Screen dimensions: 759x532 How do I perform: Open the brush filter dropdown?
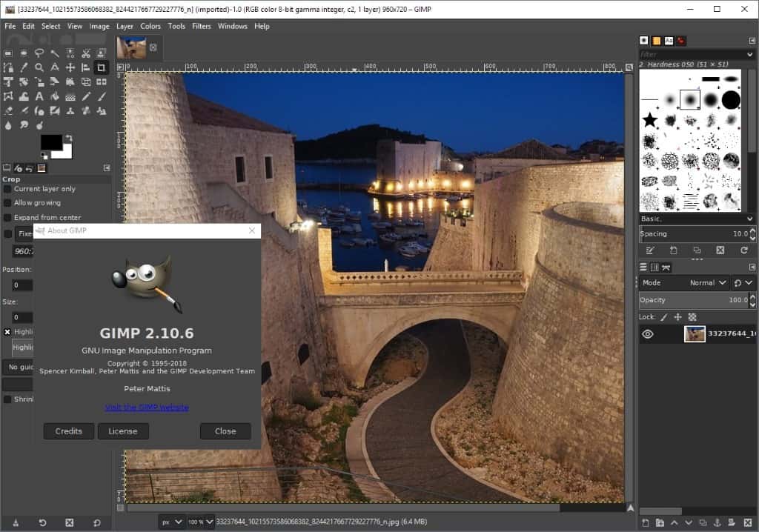[x=749, y=55]
